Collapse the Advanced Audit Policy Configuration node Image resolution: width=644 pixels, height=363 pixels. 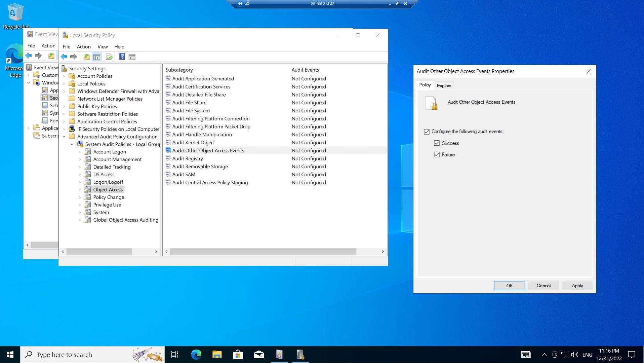[x=64, y=137]
